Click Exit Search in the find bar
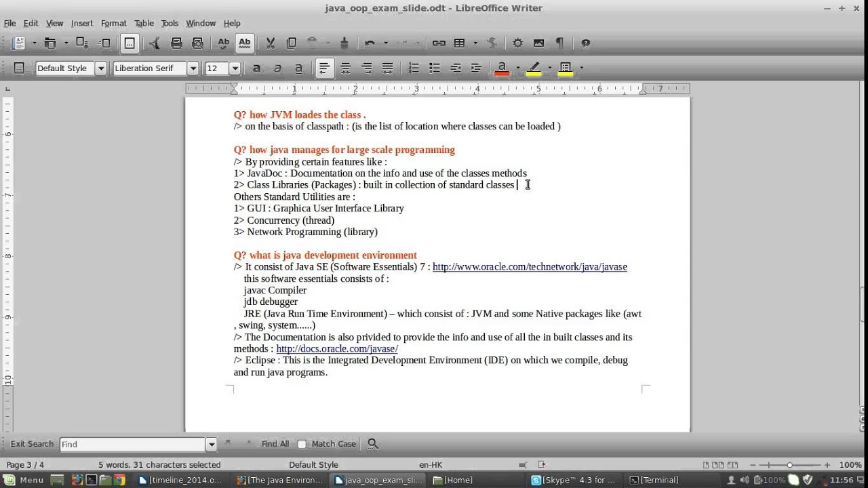868x488 pixels. coord(32,444)
